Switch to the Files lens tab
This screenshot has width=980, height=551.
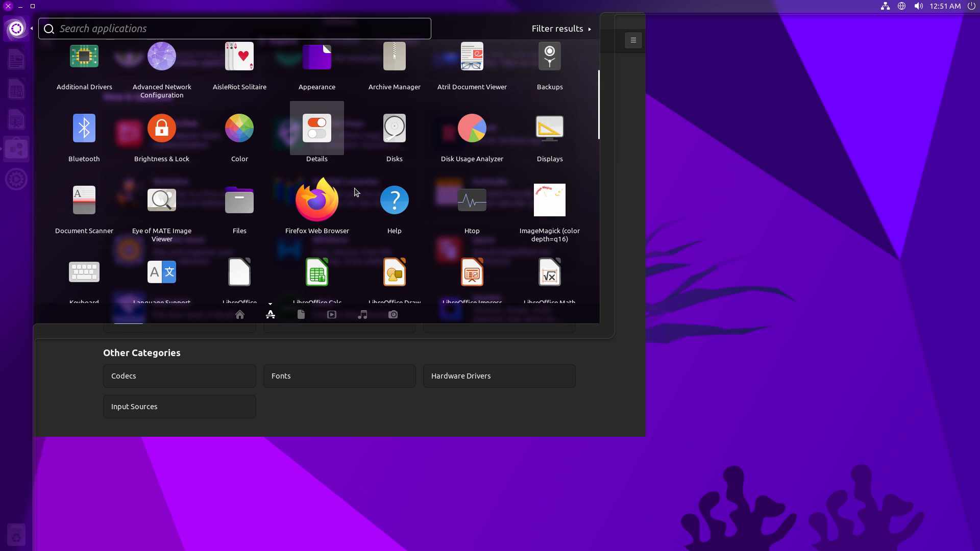click(x=301, y=315)
